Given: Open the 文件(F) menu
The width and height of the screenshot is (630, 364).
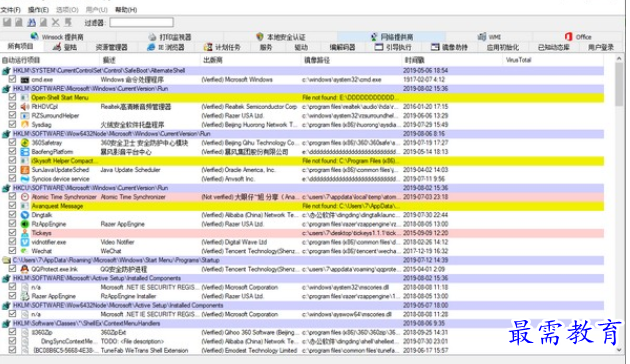Looking at the screenshot, I should pos(10,10).
